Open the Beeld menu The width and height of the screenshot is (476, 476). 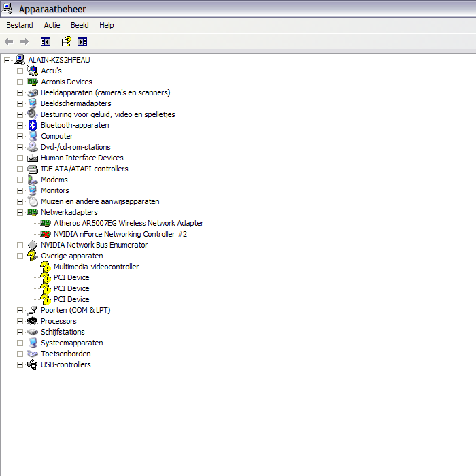point(80,25)
